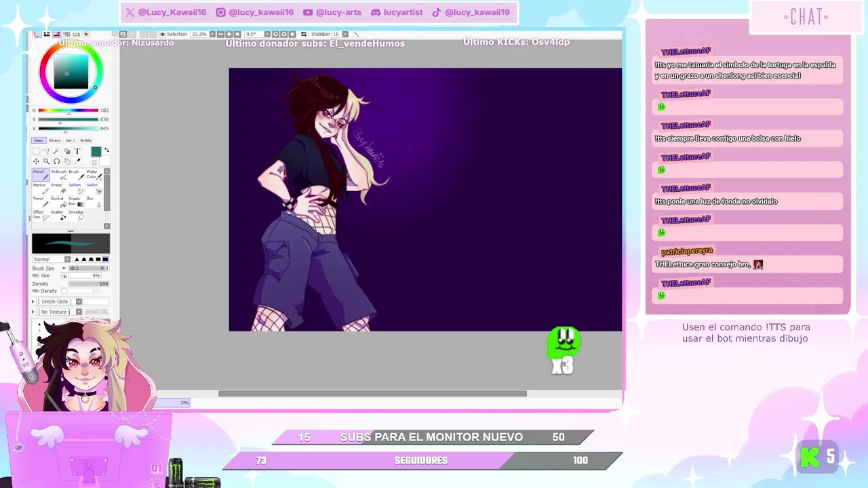Click the teal foreground color swatch

(x=96, y=152)
